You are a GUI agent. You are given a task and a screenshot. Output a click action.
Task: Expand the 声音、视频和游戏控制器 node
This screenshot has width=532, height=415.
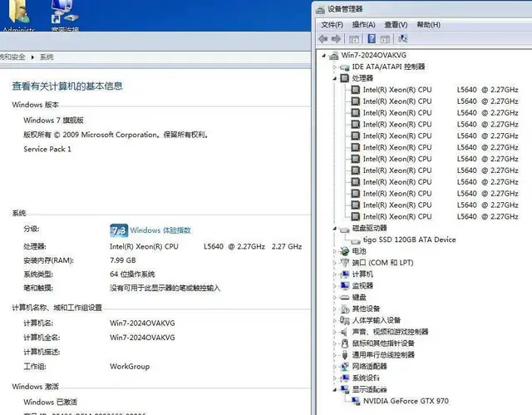tap(335, 332)
